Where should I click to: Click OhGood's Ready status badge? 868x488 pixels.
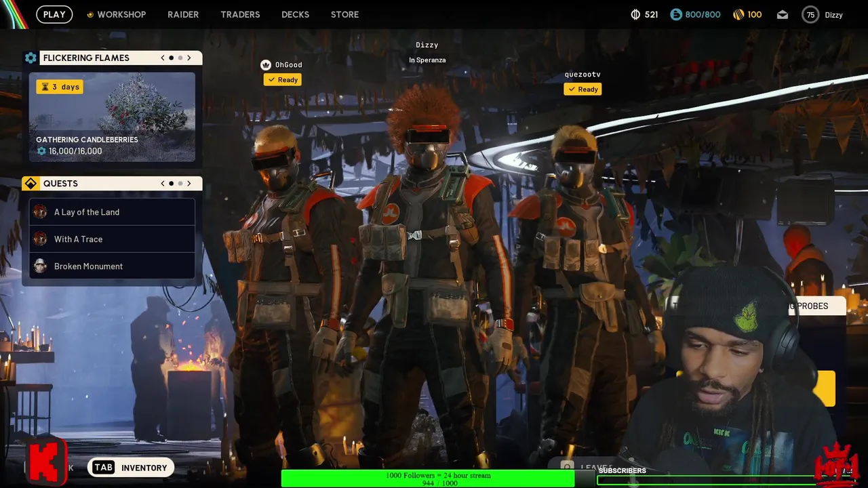click(282, 80)
